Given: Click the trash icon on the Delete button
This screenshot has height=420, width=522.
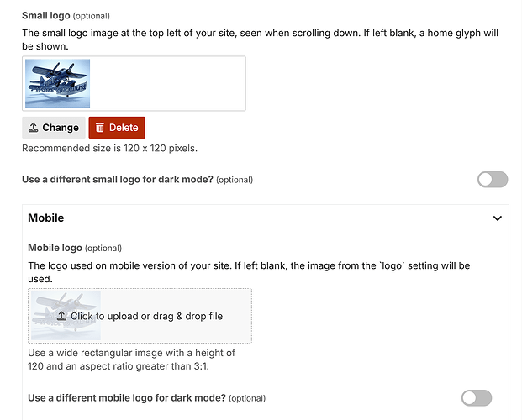Looking at the screenshot, I should 100,128.
